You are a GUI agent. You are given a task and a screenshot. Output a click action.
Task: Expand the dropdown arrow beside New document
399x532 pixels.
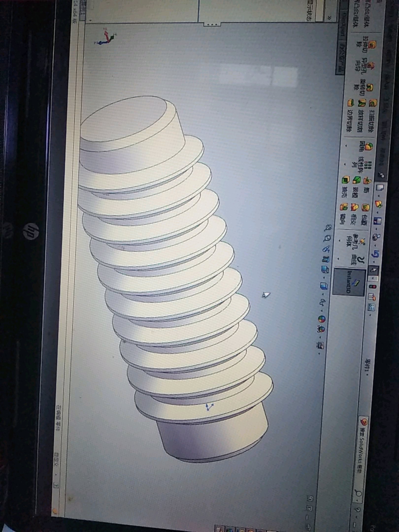379,196
